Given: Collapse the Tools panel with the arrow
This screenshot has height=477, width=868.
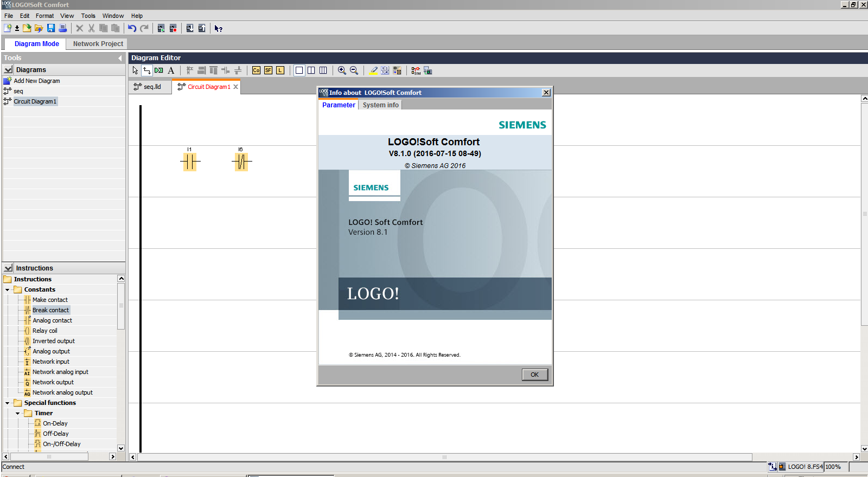Looking at the screenshot, I should pyautogui.click(x=120, y=58).
